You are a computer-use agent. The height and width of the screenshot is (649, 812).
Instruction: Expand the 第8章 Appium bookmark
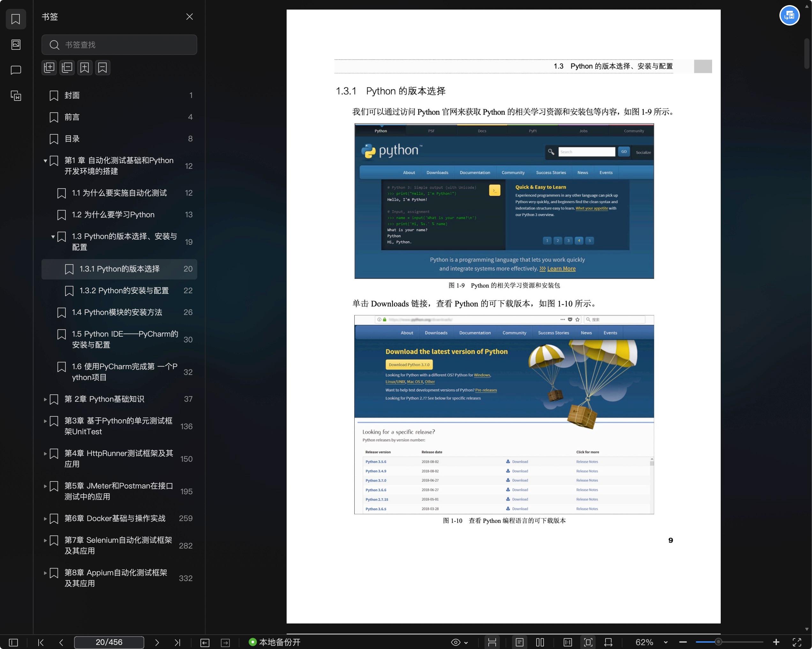pyautogui.click(x=45, y=573)
